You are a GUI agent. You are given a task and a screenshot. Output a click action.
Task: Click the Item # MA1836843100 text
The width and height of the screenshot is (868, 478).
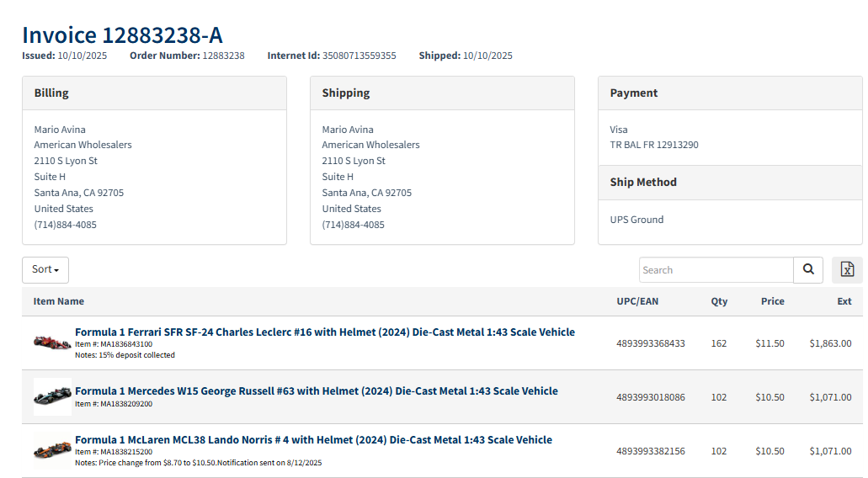(114, 344)
